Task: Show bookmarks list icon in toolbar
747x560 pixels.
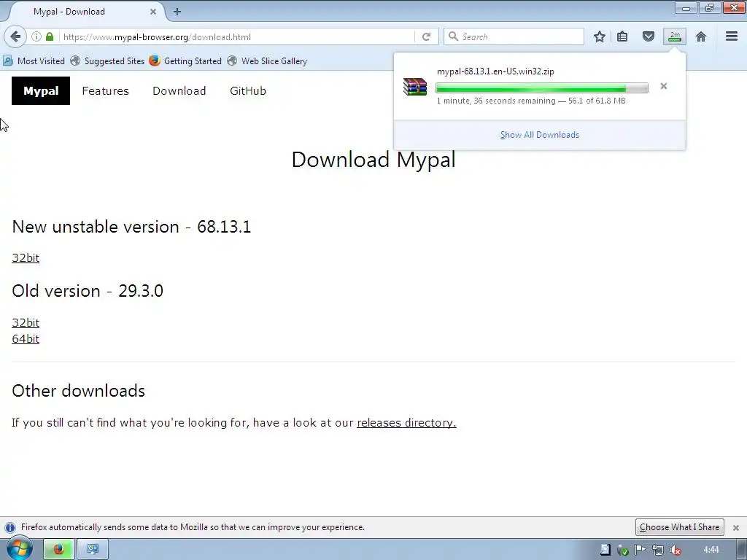Action: click(622, 36)
